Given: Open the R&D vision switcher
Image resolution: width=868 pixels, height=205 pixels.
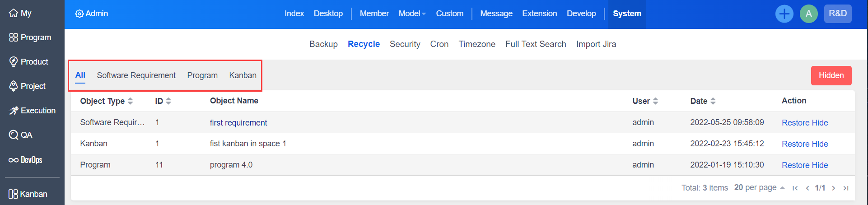Looking at the screenshot, I should pos(838,14).
